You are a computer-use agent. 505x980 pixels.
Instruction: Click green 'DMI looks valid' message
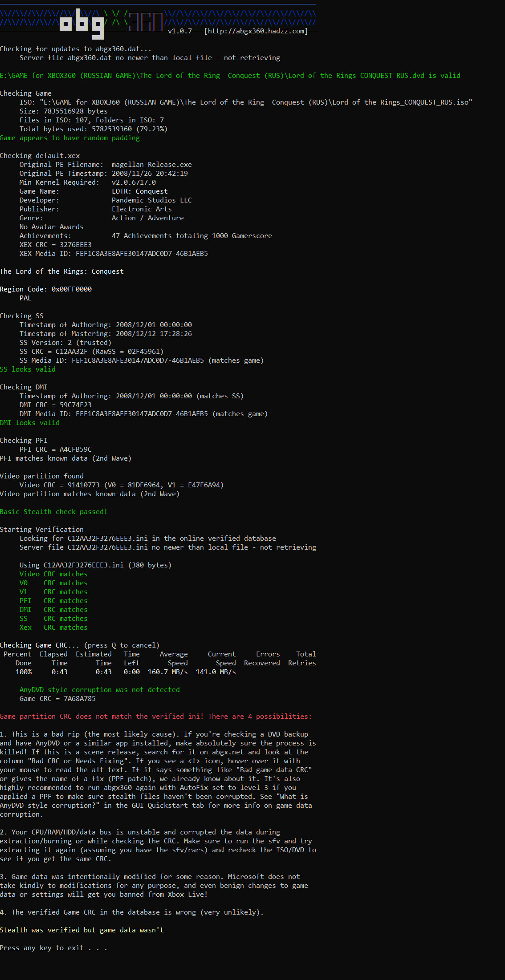(x=30, y=423)
